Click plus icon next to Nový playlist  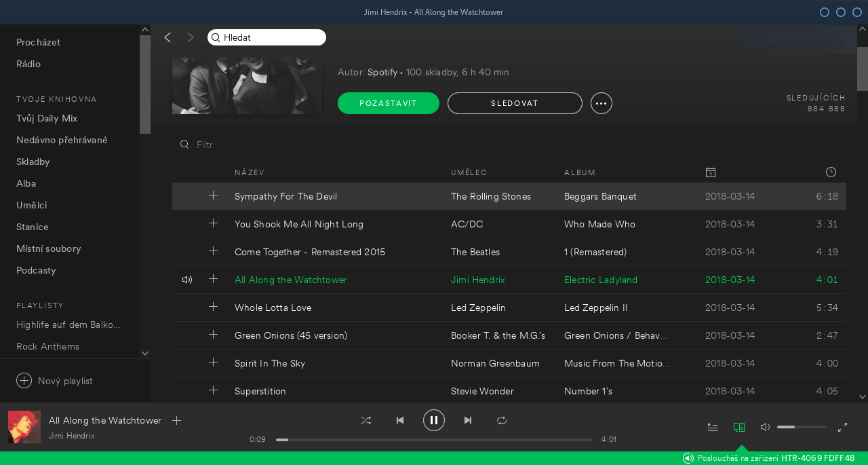click(x=24, y=381)
